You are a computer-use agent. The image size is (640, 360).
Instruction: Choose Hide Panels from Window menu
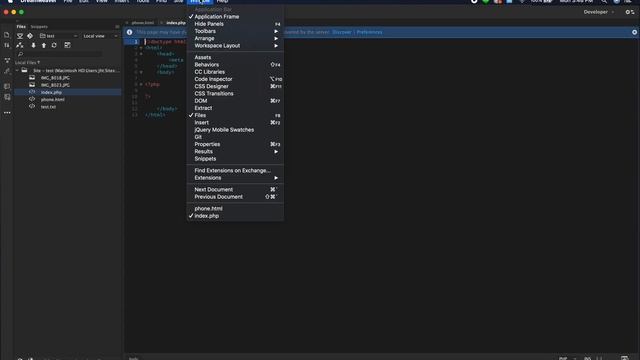point(236,24)
